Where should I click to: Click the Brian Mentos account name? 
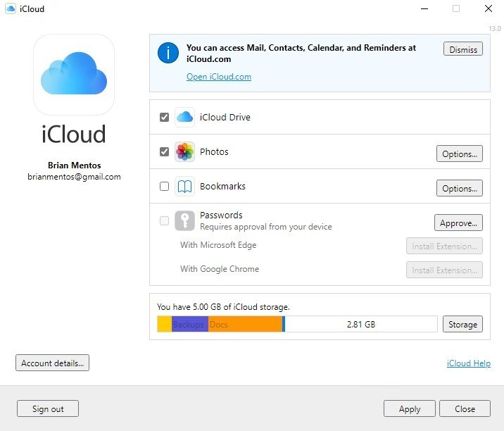(x=74, y=165)
